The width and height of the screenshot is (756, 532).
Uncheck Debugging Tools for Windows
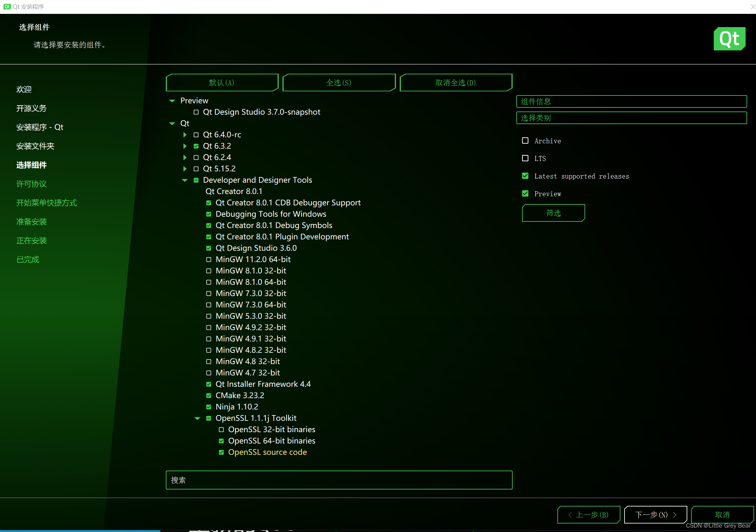point(209,214)
